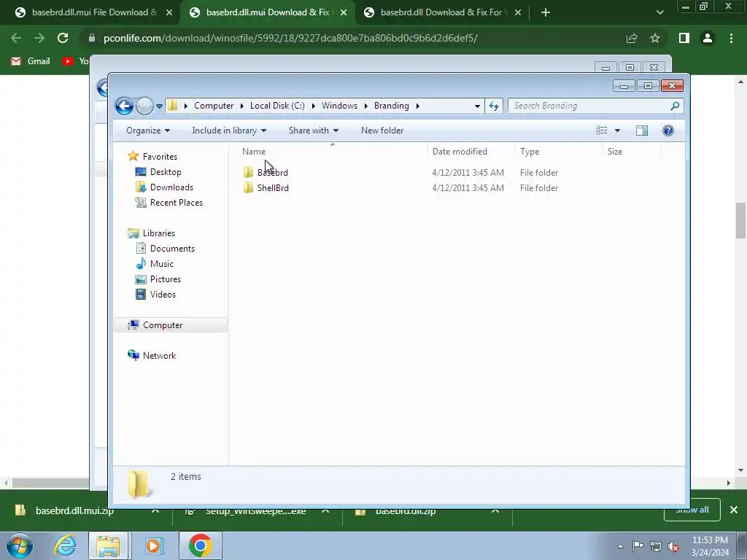Open the Share with menu

[x=314, y=131]
